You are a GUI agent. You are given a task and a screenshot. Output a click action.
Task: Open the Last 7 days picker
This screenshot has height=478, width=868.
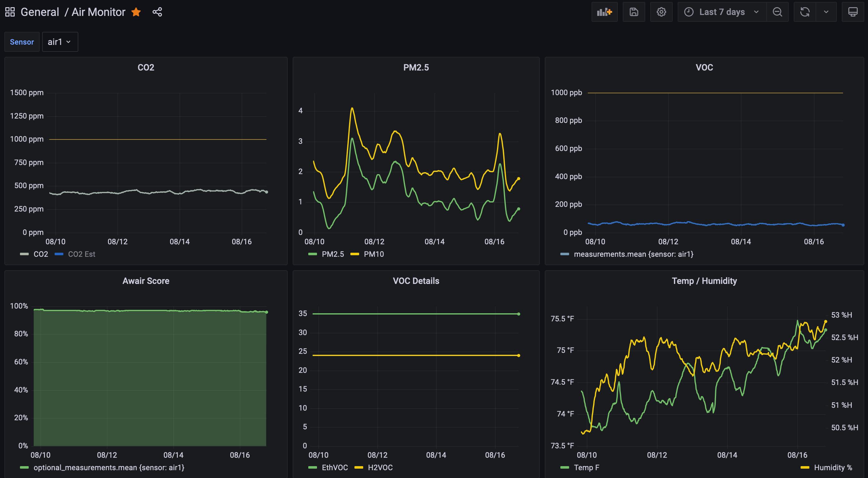point(722,12)
